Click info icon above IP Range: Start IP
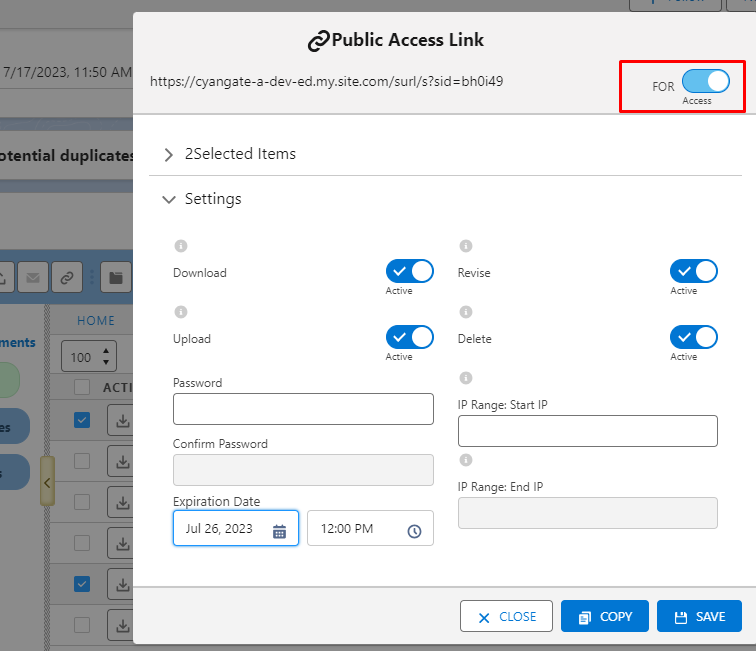Viewport: 756px width, 651px height. tap(465, 378)
